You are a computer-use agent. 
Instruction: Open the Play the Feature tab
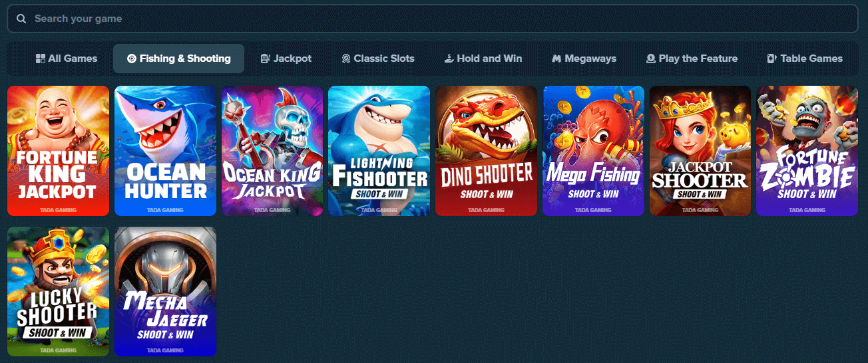692,59
